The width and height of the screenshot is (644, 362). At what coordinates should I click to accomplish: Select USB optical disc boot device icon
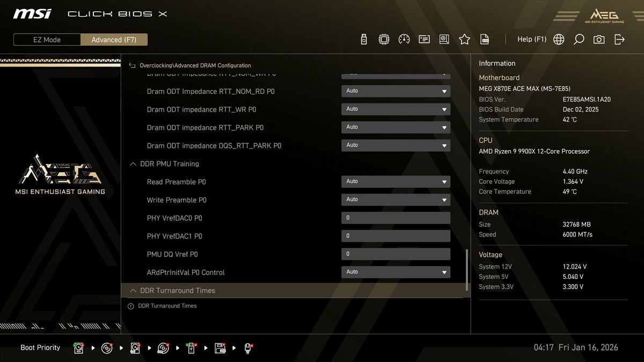click(163, 348)
